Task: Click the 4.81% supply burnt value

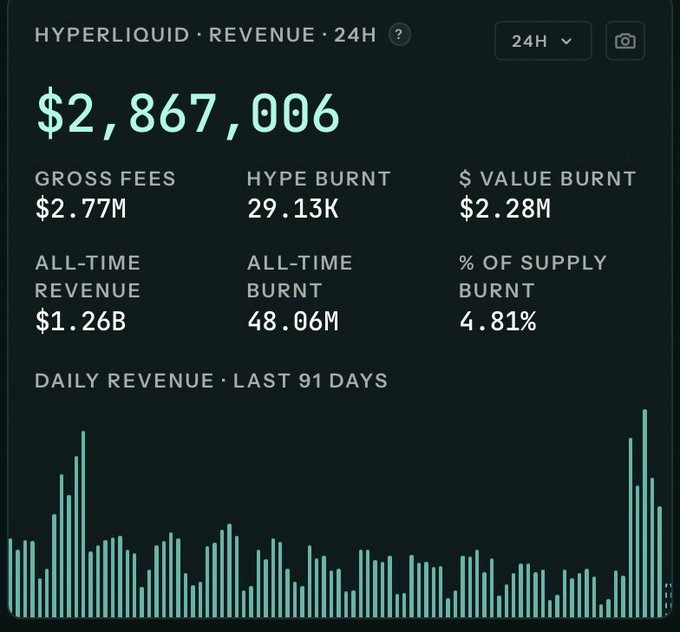Action: point(497,321)
